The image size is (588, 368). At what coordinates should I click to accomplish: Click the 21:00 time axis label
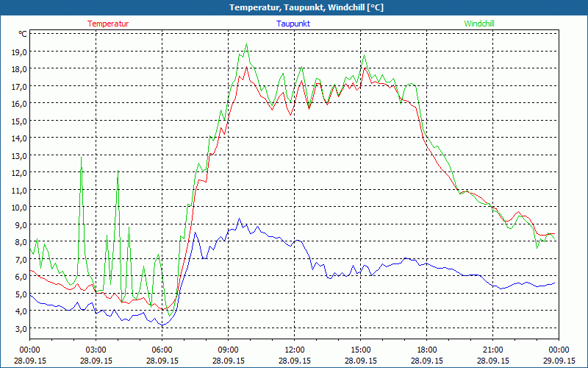click(492, 350)
